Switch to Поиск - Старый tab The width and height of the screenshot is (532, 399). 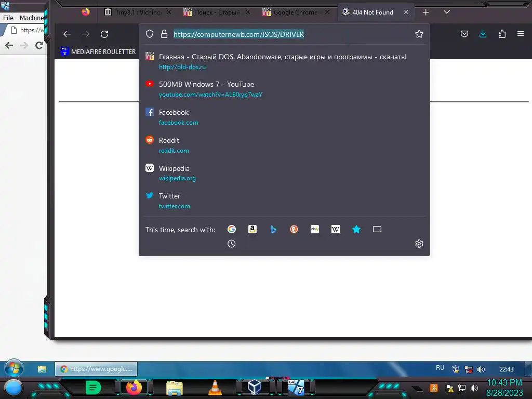[217, 12]
